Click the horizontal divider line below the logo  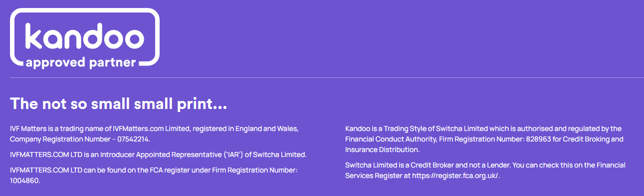(327, 77)
